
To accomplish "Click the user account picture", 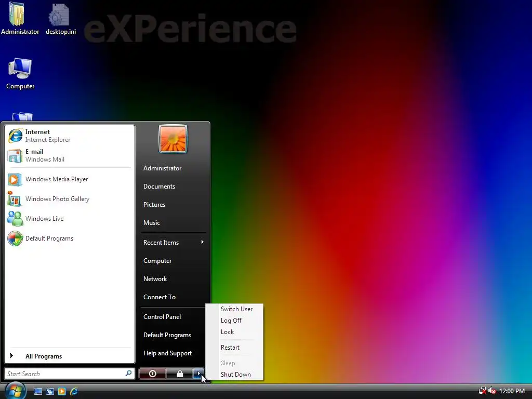I will (173, 139).
